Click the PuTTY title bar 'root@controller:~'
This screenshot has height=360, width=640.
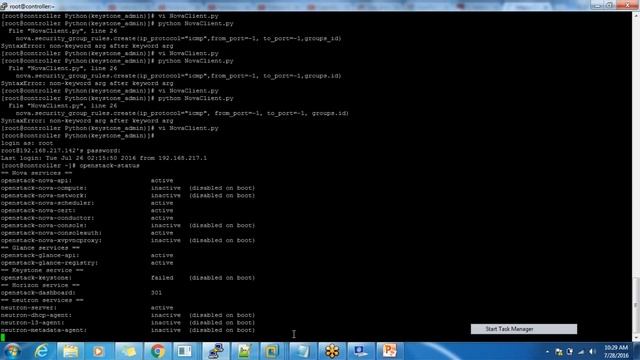[32, 6]
